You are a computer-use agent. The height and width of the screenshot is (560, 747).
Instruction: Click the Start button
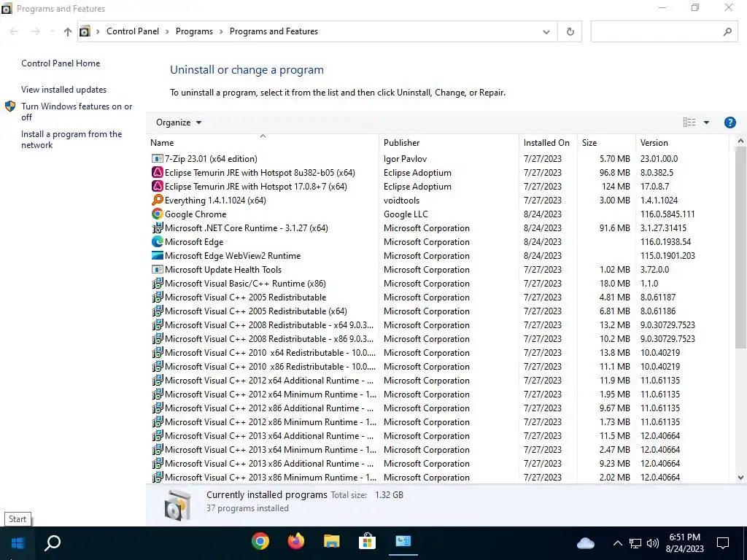click(18, 542)
